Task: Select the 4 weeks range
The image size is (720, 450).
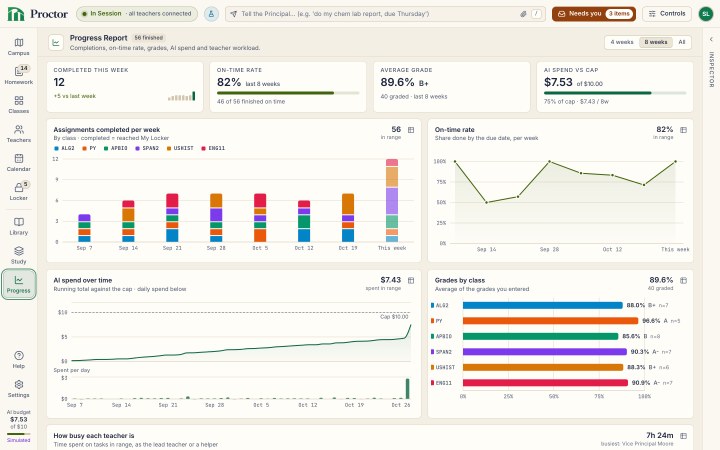Action: click(622, 42)
